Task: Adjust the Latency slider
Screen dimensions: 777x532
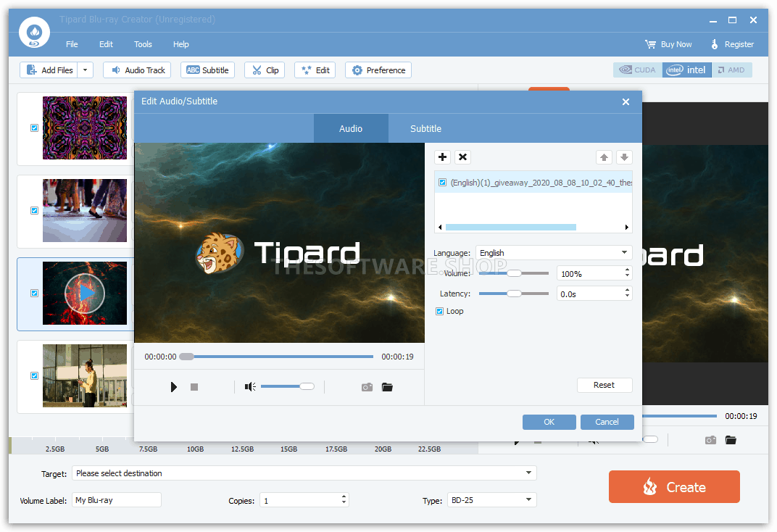Action: (x=514, y=294)
